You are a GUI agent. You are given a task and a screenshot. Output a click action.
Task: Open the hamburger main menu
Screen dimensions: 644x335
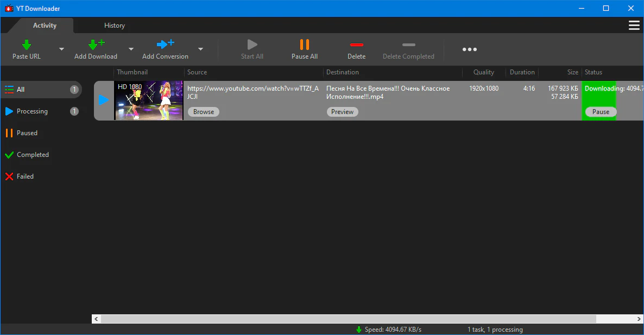point(634,26)
